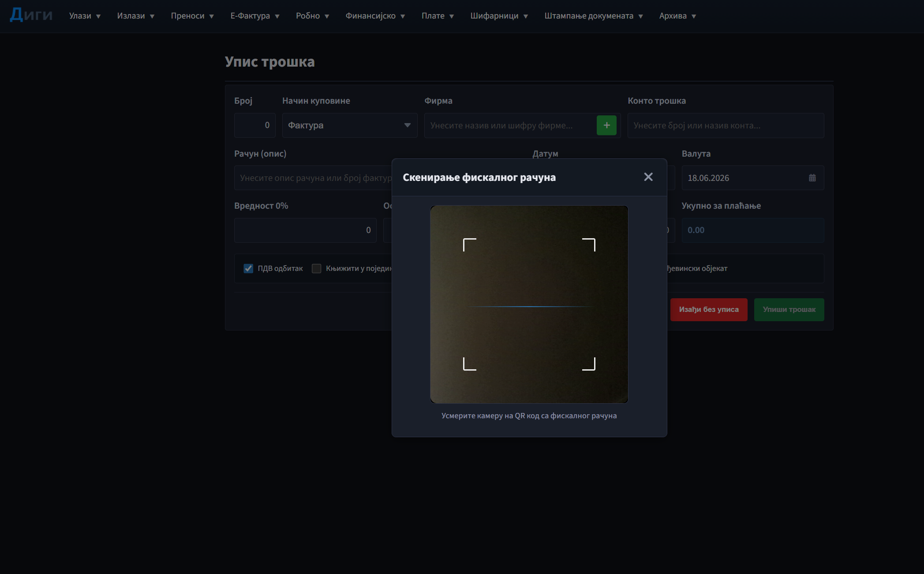Viewport: 924px width, 574px height.
Task: Open the Улази menu
Action: pos(85,16)
